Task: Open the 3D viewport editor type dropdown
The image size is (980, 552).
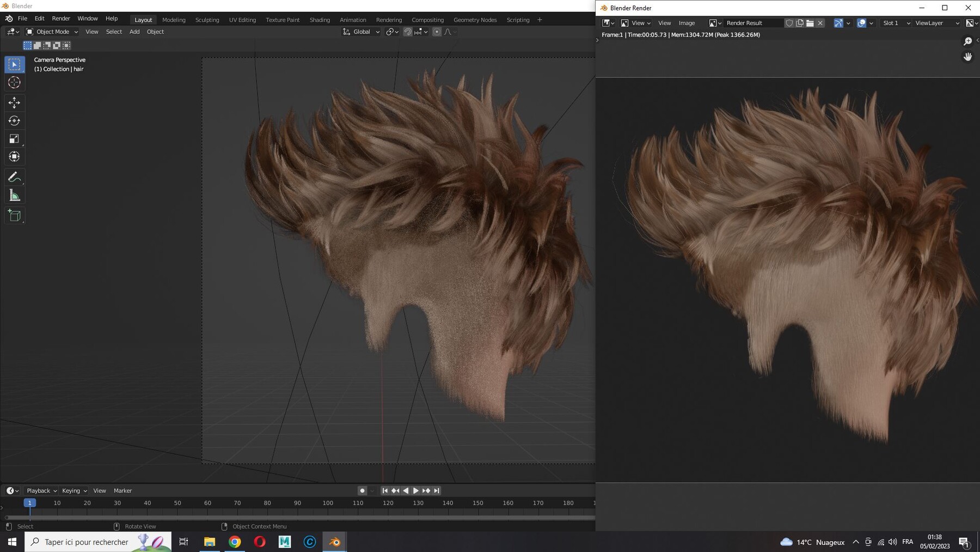Action: click(x=13, y=32)
